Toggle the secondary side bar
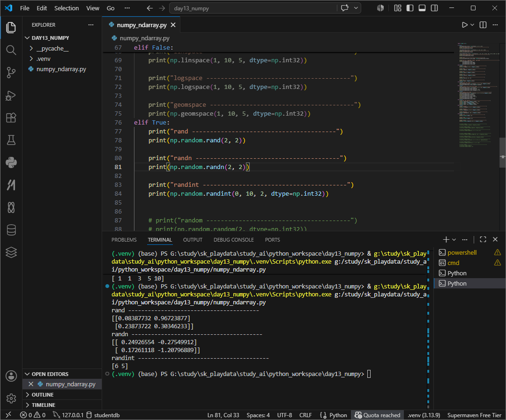Image resolution: width=506 pixels, height=420 pixels. (434, 8)
